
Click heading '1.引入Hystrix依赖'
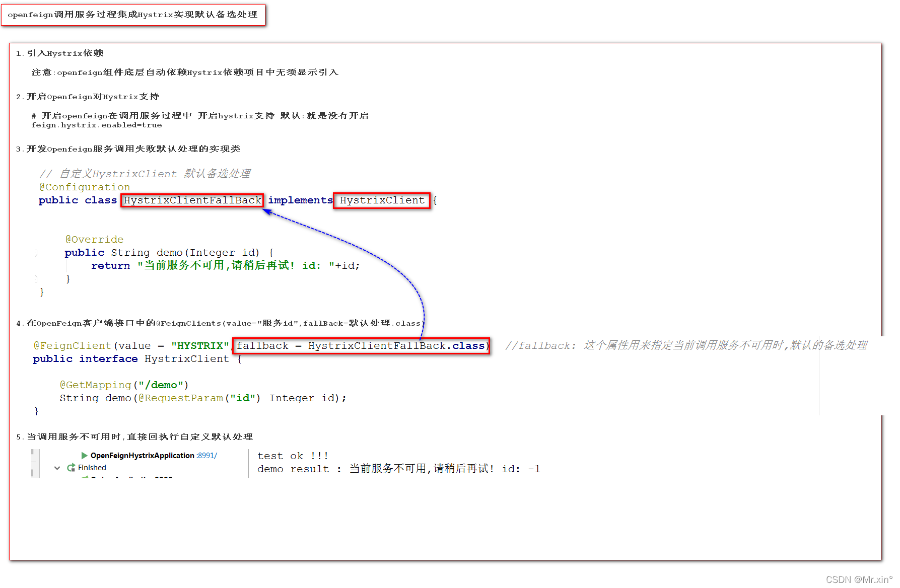pos(59,53)
